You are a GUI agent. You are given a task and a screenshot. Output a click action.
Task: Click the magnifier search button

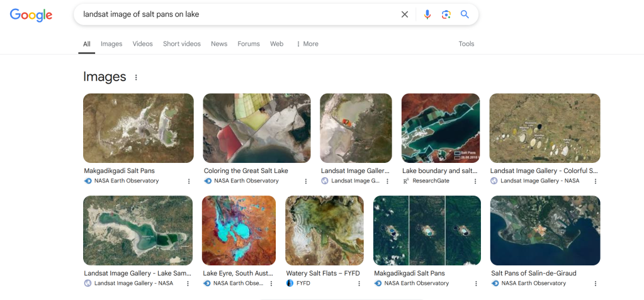click(465, 14)
